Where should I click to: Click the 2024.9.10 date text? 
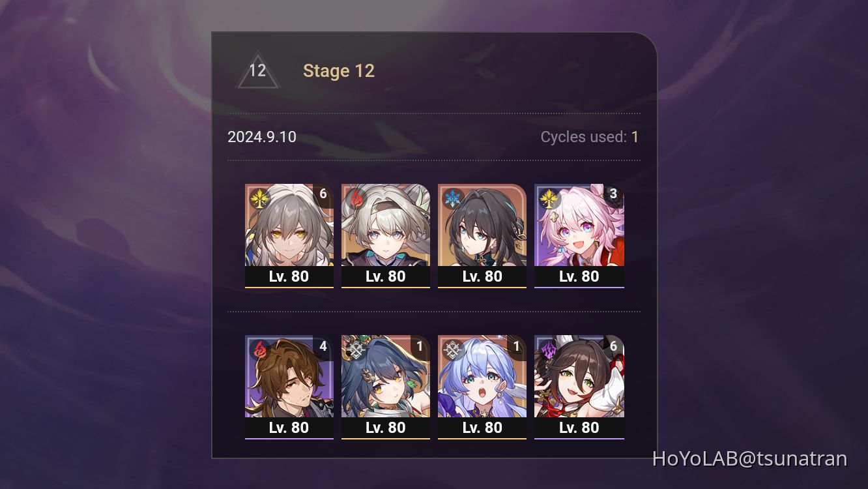point(262,137)
